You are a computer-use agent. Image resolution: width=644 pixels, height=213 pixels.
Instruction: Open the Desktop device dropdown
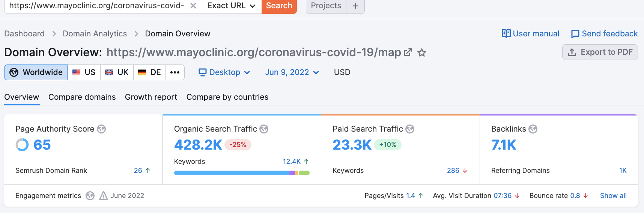tap(224, 72)
